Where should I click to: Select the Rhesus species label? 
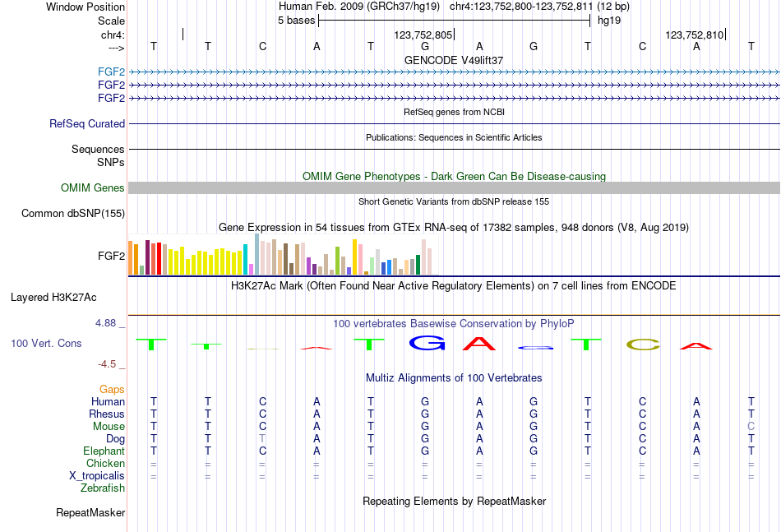coord(107,414)
